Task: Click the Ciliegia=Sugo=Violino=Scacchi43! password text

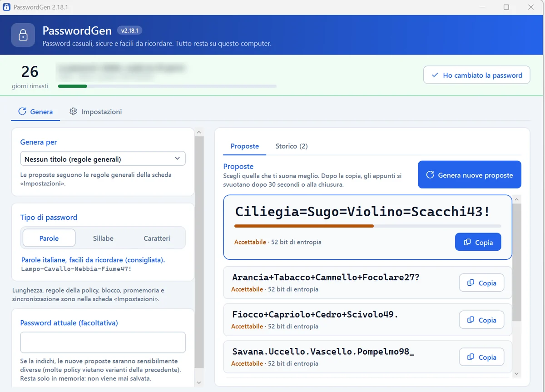Action: [x=362, y=211]
